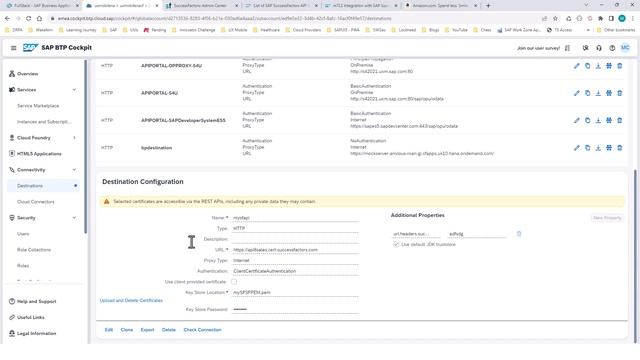This screenshot has height=360, width=640.
Task: Collapse the Services section chevron
Action: pos(74,90)
